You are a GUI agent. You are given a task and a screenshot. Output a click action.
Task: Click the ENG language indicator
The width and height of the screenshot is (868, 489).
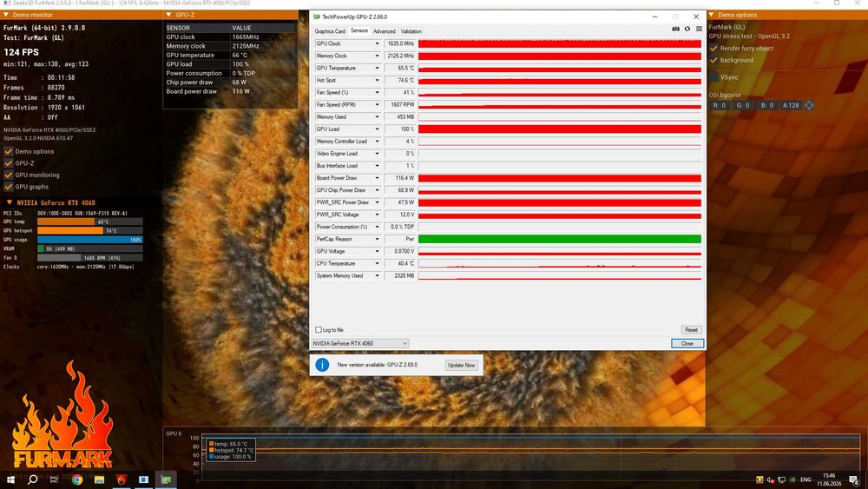806,479
